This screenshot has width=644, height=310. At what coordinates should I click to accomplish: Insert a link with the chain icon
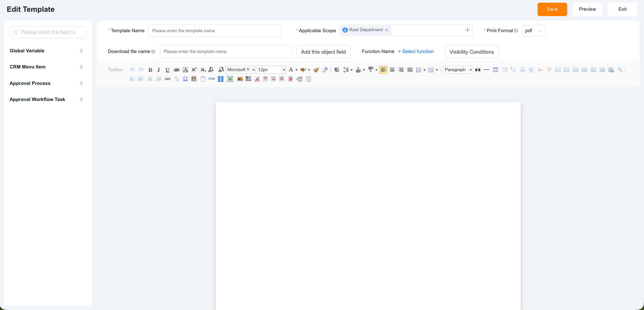coord(168,79)
